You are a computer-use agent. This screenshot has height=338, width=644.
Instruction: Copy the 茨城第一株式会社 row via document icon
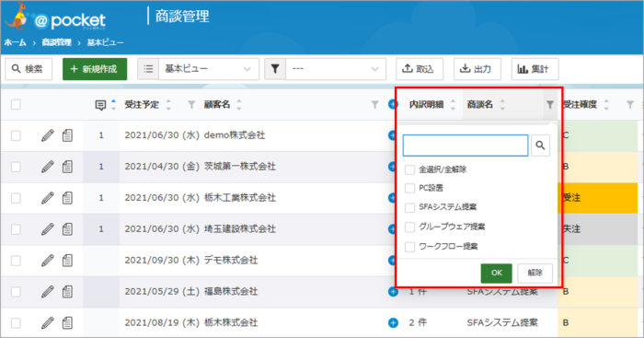pos(68,167)
